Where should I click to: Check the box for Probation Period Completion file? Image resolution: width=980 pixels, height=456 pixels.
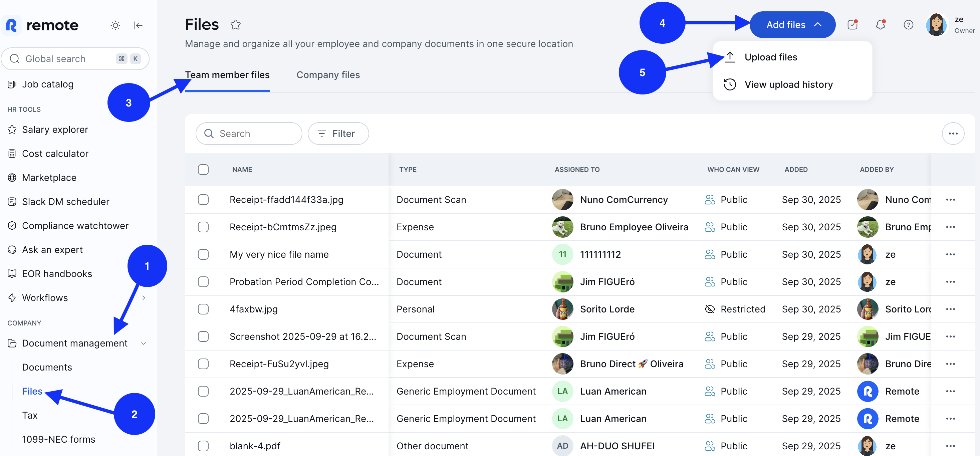tap(203, 282)
